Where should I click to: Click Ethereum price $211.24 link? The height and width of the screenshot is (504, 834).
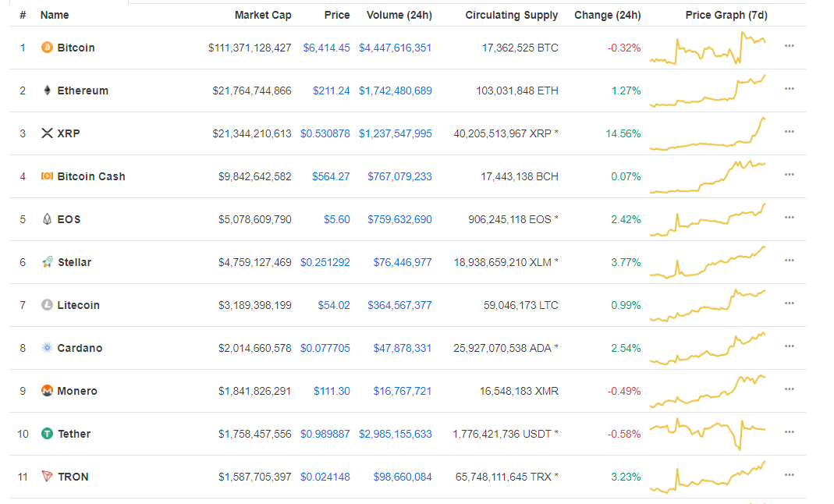pyautogui.click(x=331, y=91)
